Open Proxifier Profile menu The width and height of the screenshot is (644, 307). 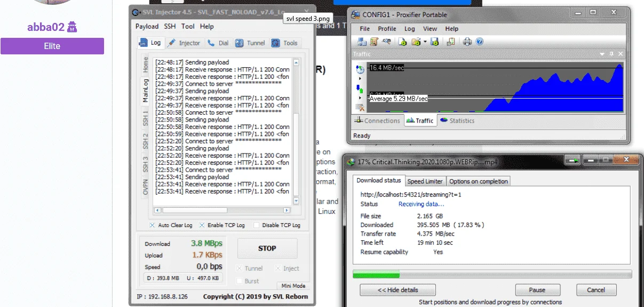(x=387, y=29)
